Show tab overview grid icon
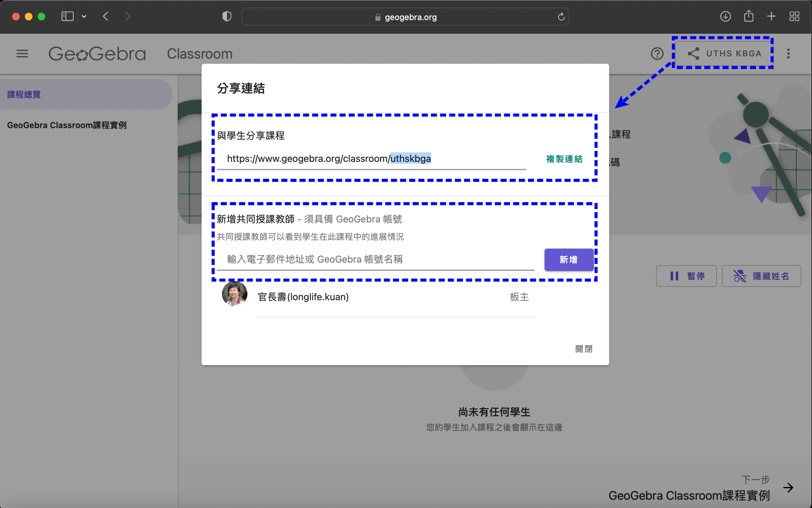 pyautogui.click(x=794, y=17)
